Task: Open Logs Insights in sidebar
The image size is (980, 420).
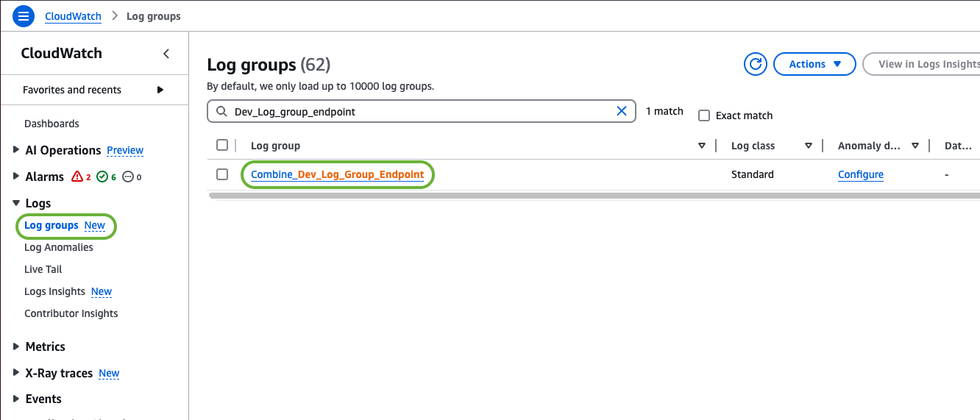Action: 55,291
